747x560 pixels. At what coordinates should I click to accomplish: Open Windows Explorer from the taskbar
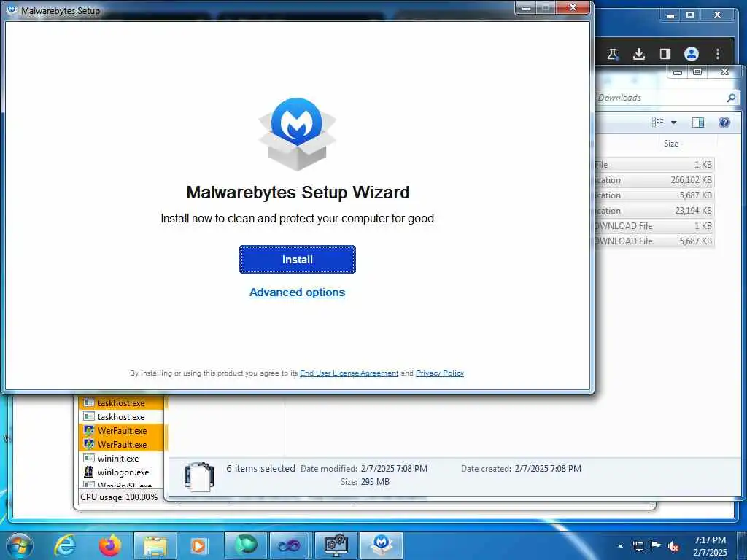point(155,545)
